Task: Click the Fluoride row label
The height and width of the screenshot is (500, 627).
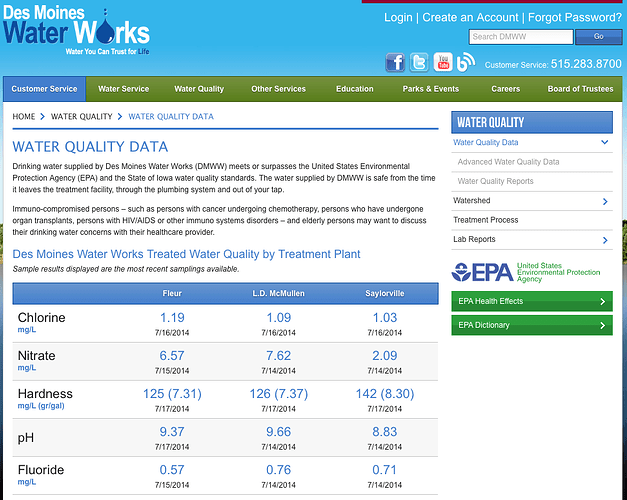Action: click(41, 470)
